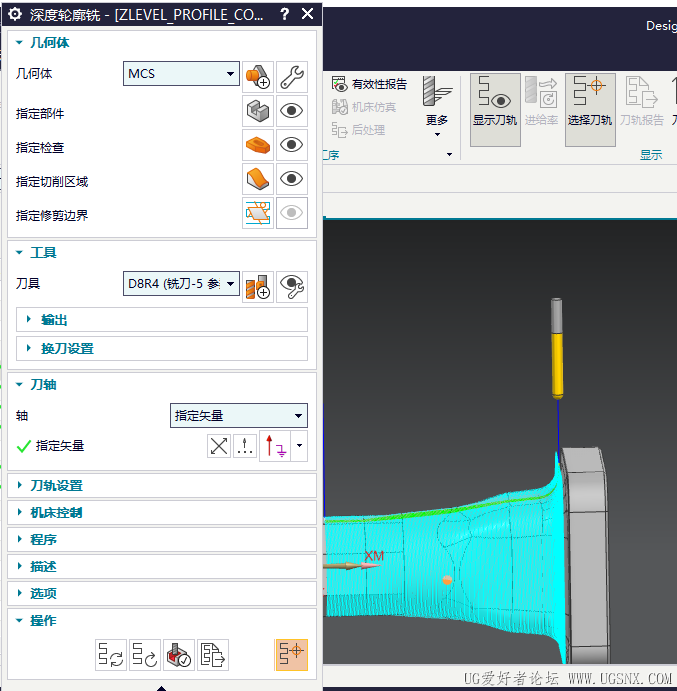Click the 有效性报告 button

(x=369, y=84)
